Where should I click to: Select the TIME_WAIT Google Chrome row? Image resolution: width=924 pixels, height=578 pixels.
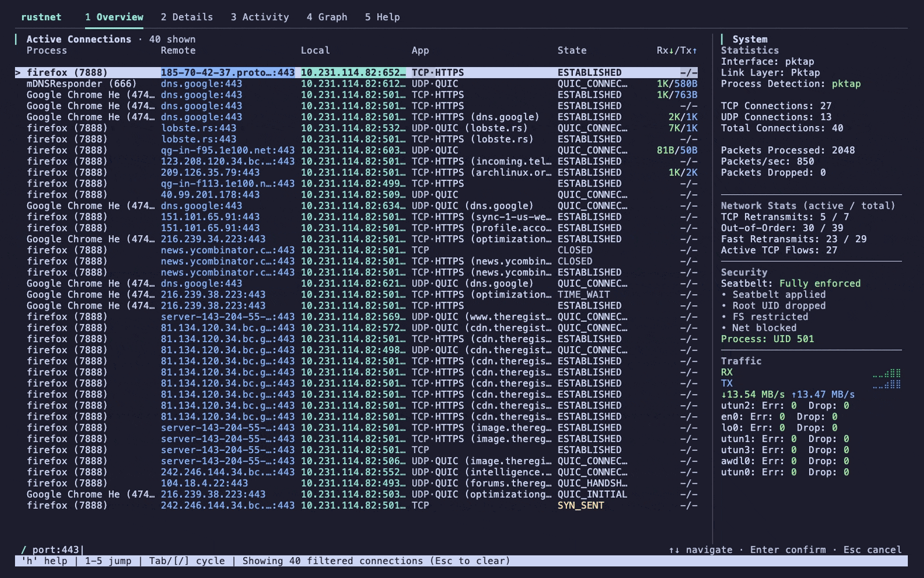click(x=356, y=295)
